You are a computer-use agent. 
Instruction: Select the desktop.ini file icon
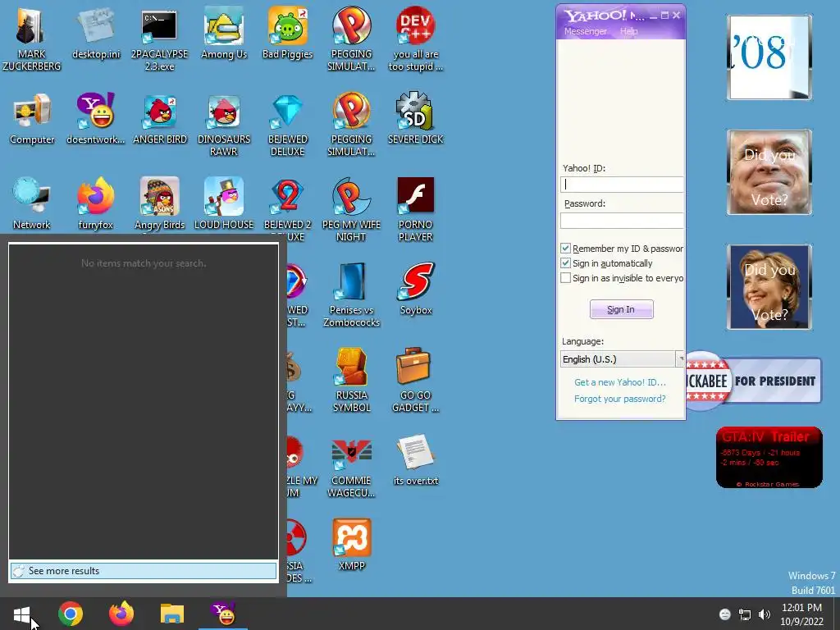tap(96, 33)
